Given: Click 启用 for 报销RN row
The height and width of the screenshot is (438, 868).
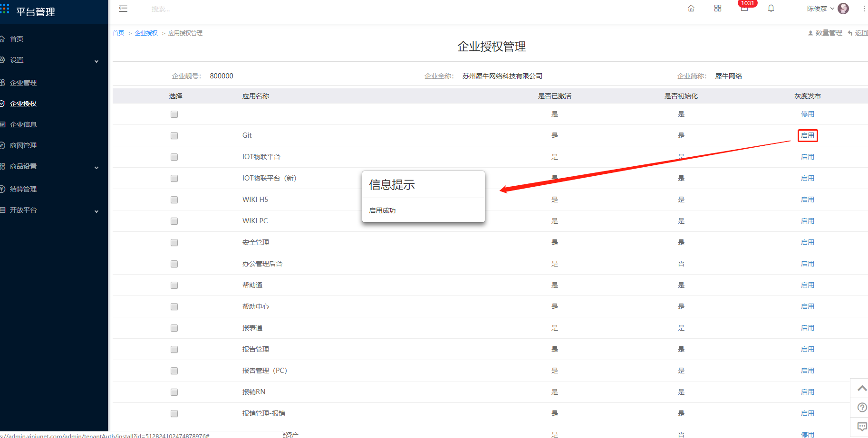Looking at the screenshot, I should [x=808, y=392].
